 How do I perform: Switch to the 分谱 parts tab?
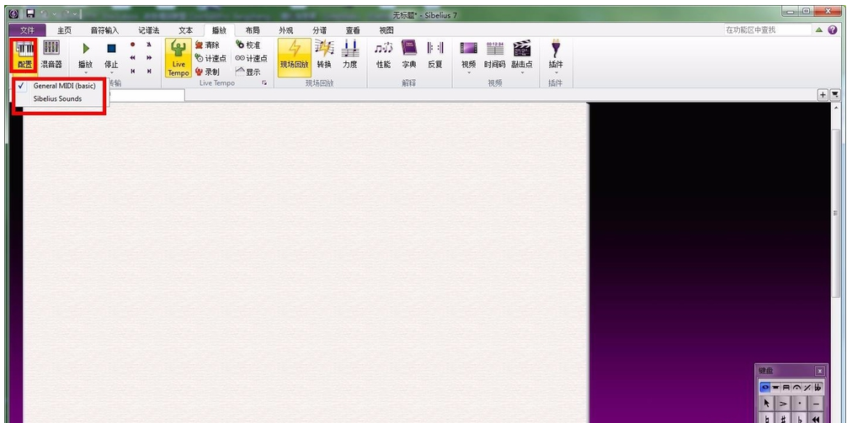coord(319,30)
